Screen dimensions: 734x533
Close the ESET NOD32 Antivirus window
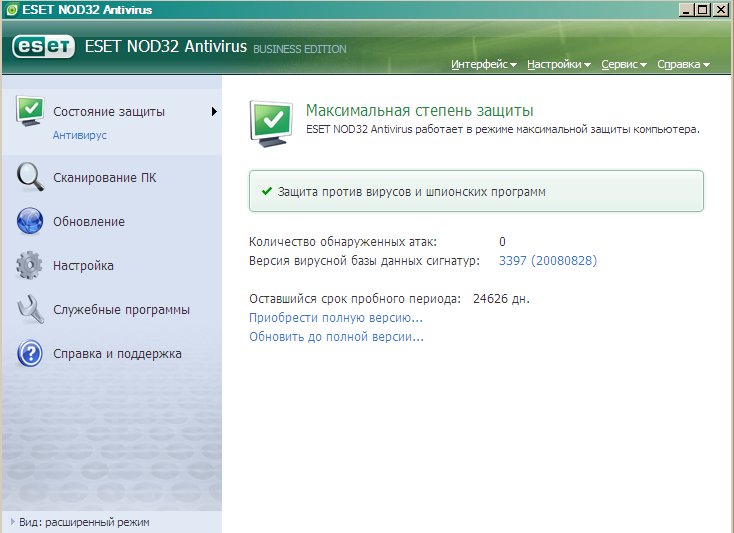click(x=721, y=10)
